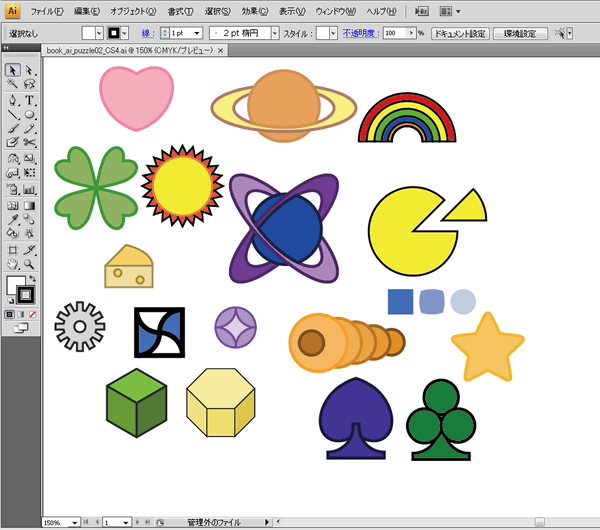Select the Lasso tool
Viewport: 600px width, 530px height.
coord(29,83)
